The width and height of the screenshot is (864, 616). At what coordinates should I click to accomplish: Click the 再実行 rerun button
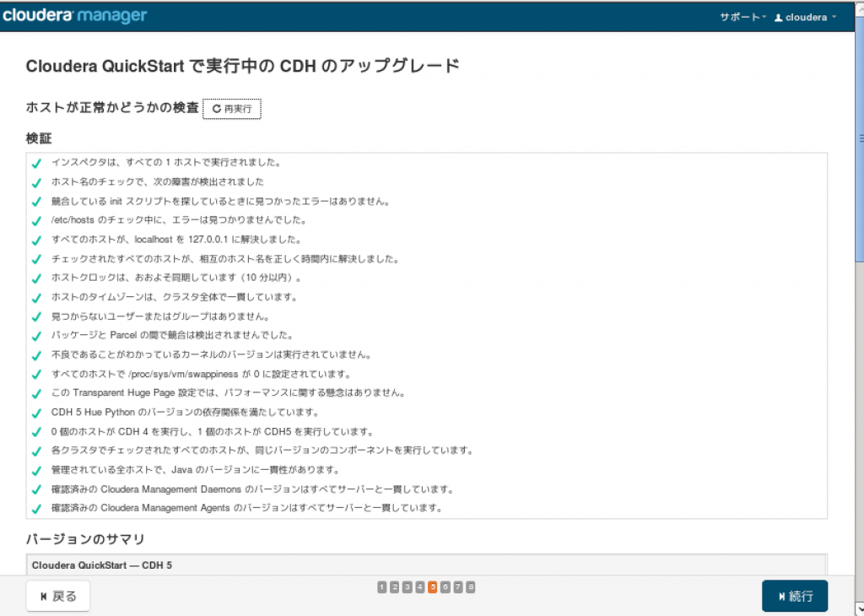(232, 109)
